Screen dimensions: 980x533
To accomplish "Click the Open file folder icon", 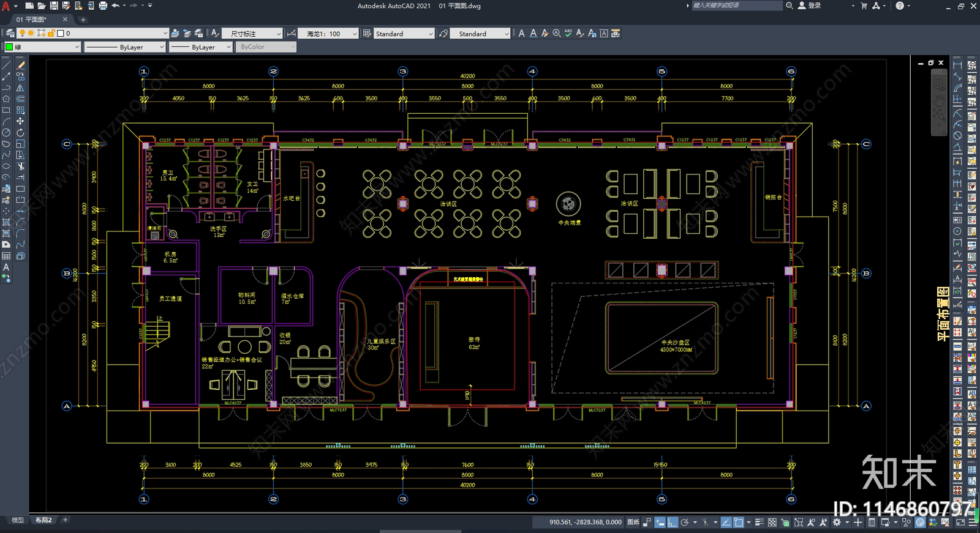I will [42, 6].
